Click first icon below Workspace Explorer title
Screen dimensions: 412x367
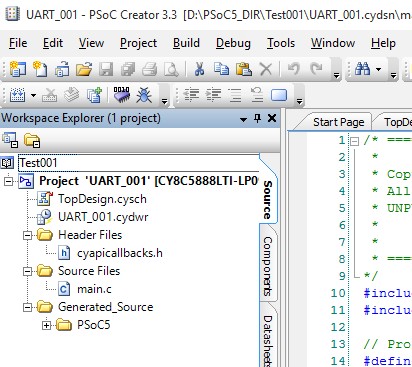tap(10, 140)
